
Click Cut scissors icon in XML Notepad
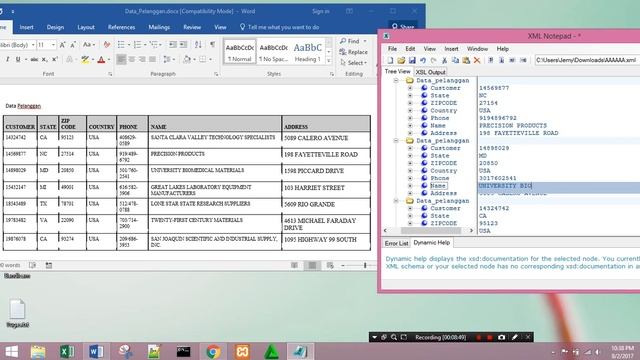pyautogui.click(x=444, y=60)
